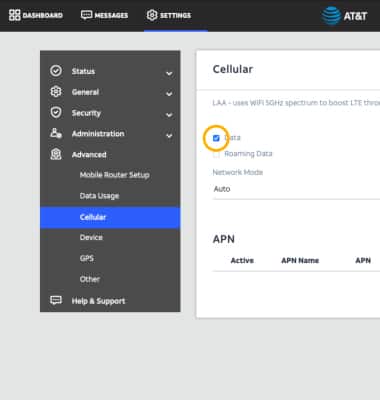This screenshot has height=400, width=380.
Task: Select Mobile Router Setup in sidebar
Action: pos(115,175)
